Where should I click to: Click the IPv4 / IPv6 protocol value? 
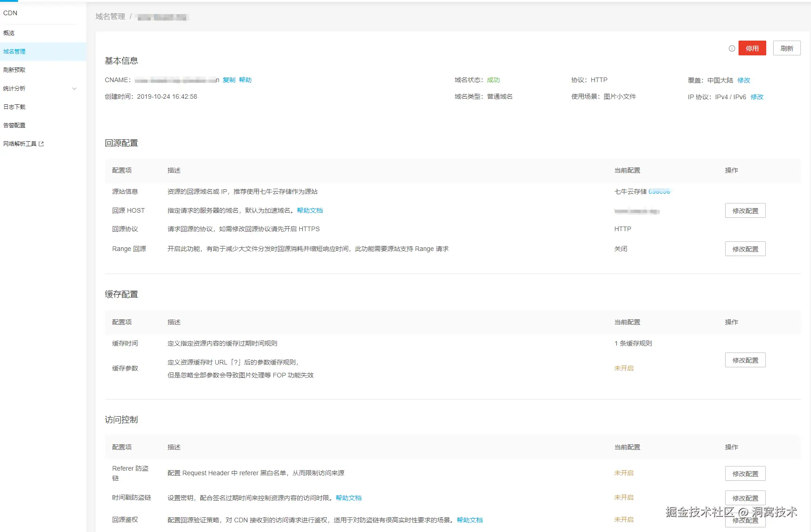(731, 97)
